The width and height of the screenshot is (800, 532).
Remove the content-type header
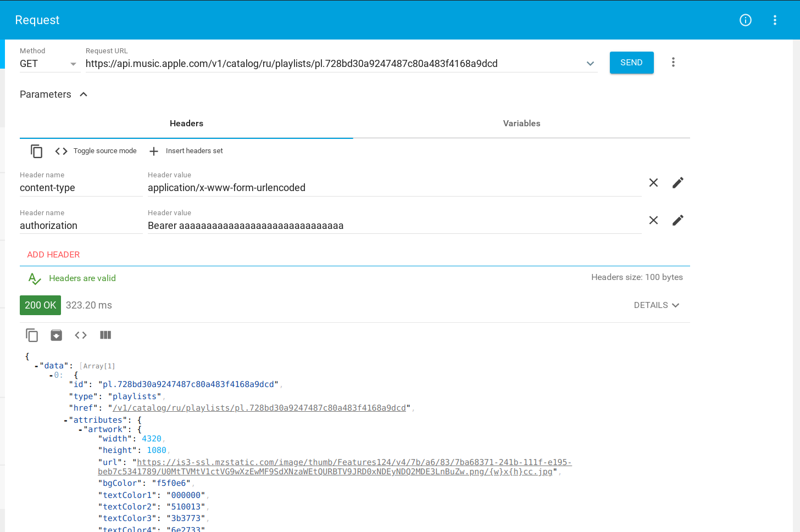(653, 183)
